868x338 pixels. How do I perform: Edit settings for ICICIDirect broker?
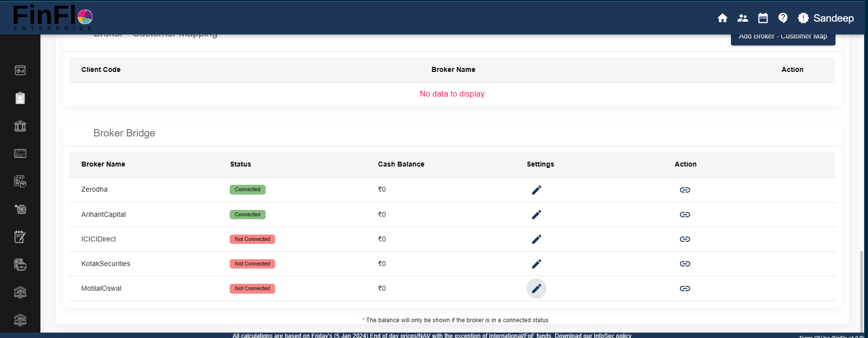point(537,239)
